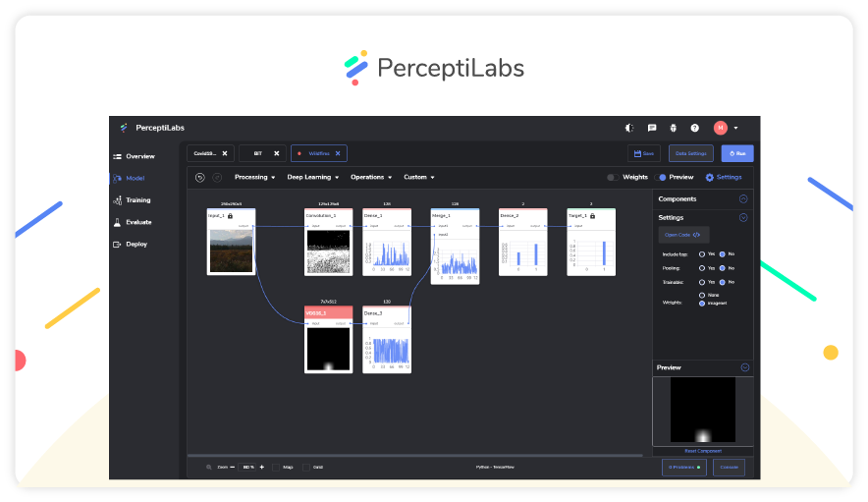Toggle the dark/light theme icon
Image resolution: width=868 pixels, height=502 pixels.
[629, 128]
